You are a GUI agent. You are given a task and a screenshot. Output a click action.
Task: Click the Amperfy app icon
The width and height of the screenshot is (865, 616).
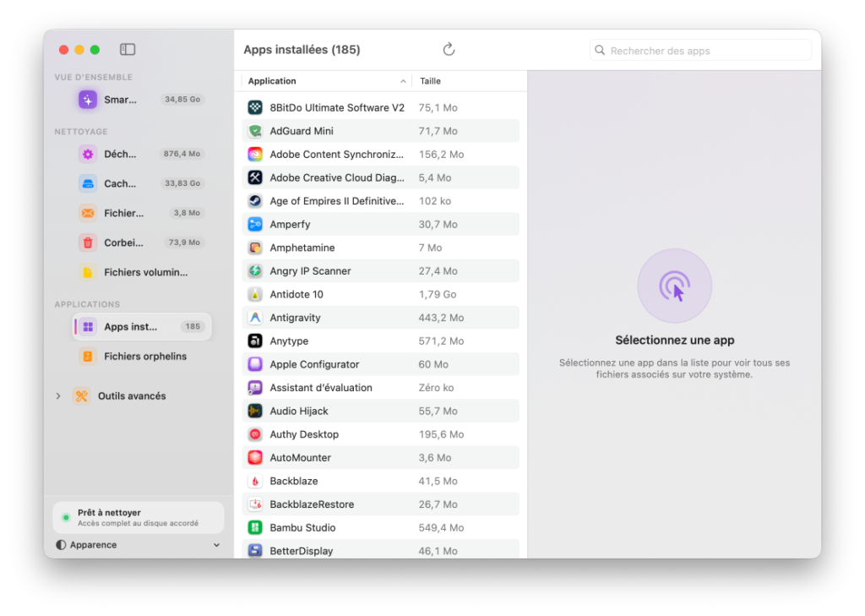click(255, 224)
